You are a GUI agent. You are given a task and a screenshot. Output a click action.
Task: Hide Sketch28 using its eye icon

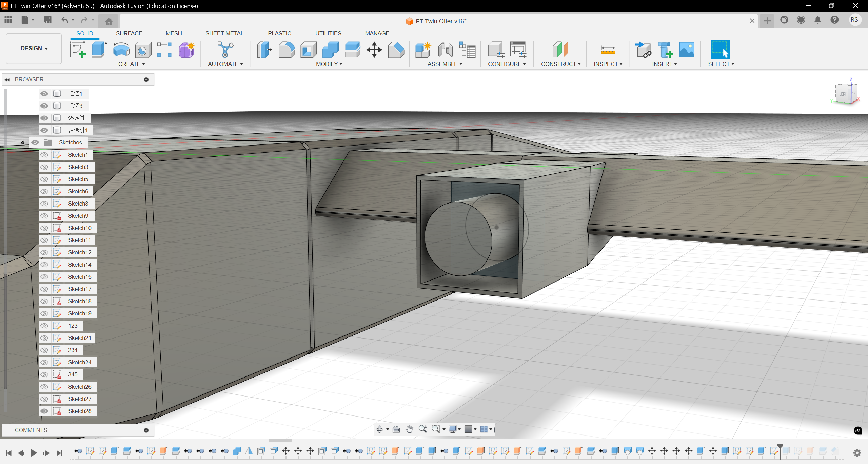(44, 411)
